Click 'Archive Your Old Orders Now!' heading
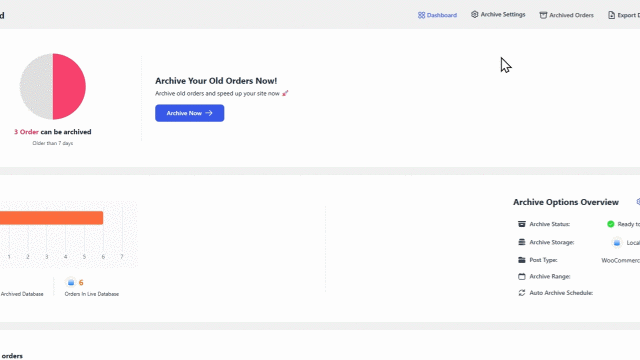 coord(216,81)
